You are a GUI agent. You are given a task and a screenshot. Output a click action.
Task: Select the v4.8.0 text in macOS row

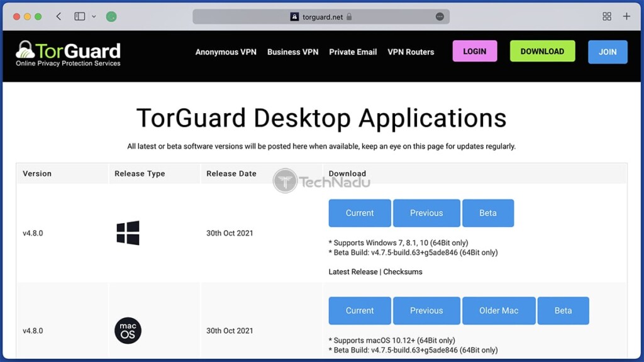click(33, 331)
